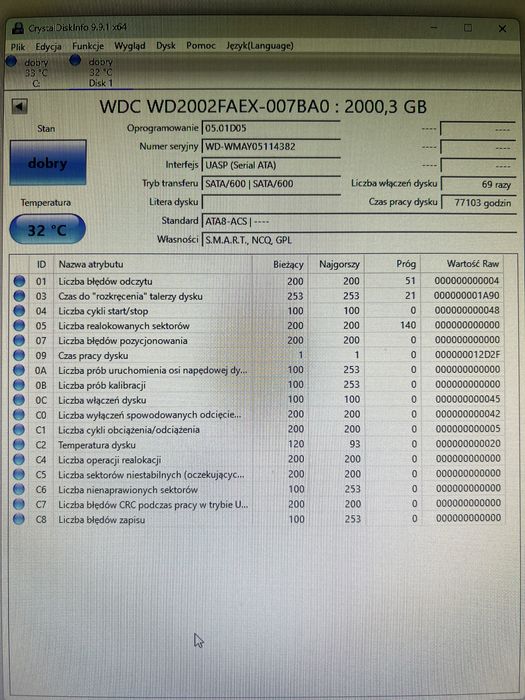This screenshot has width=525, height=700.
Task: Click the status icon for attribute C2
Action: click(19, 445)
